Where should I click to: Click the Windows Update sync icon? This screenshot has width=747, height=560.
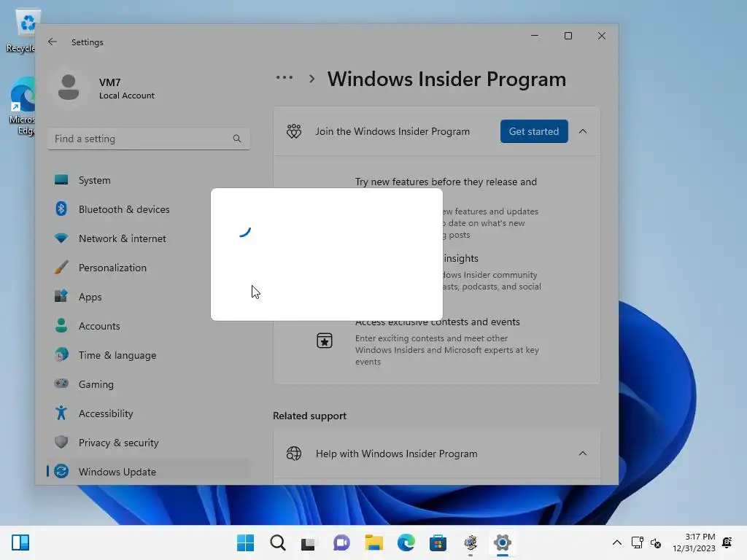click(61, 471)
